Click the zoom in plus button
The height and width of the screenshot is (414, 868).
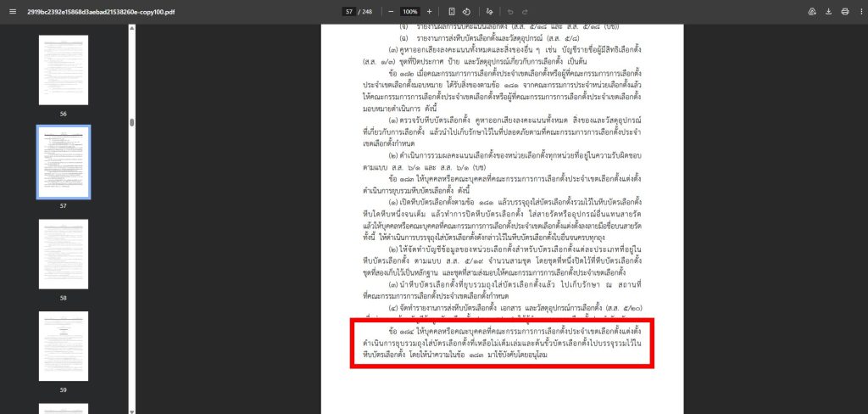[429, 11]
